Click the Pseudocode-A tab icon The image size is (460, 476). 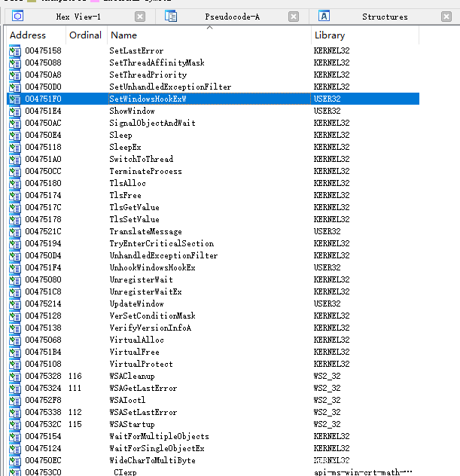point(172,17)
